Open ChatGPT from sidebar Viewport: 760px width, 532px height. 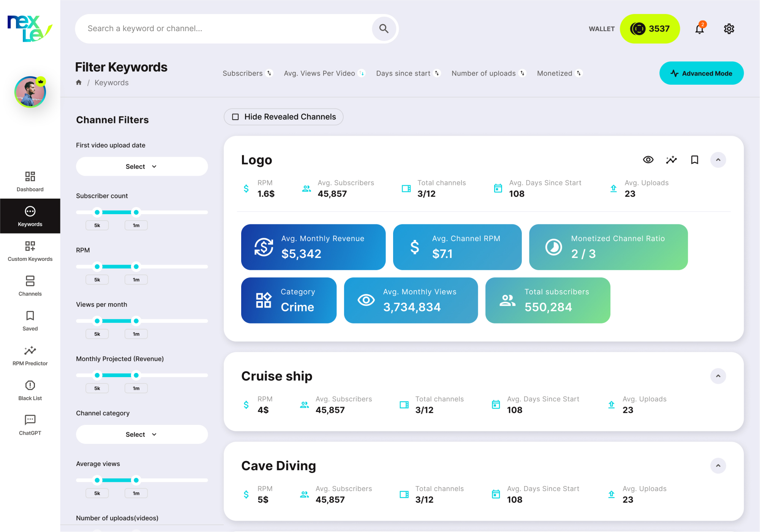click(x=30, y=425)
